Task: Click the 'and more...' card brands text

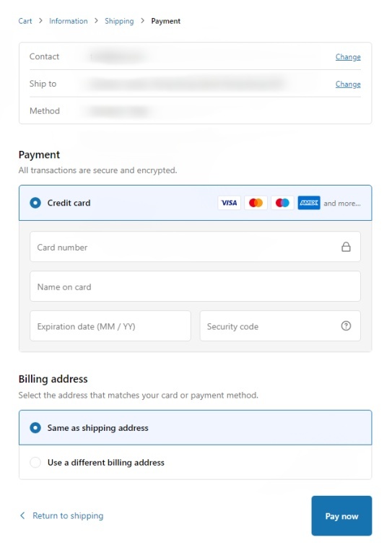Action: click(x=341, y=204)
